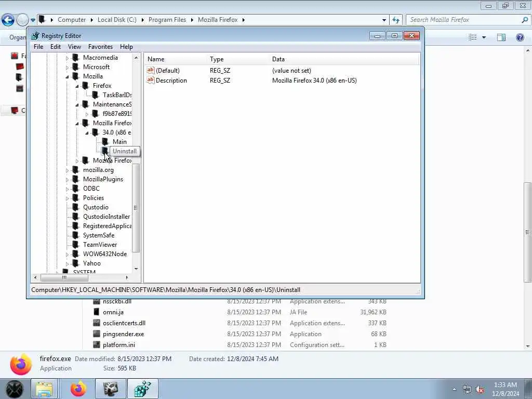Toggle the preview pane button in Explorer
Viewport: 532px width, 399px height.
tap(501, 37)
